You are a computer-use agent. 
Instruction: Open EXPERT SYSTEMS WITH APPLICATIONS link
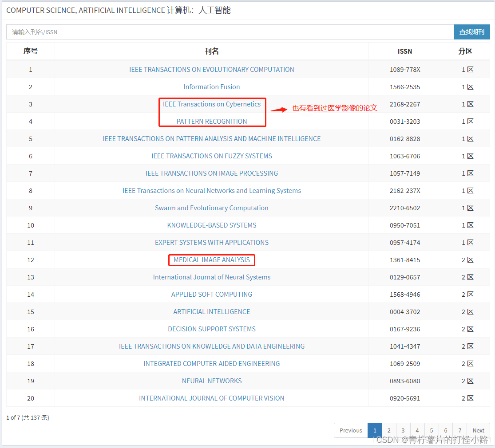(211, 243)
